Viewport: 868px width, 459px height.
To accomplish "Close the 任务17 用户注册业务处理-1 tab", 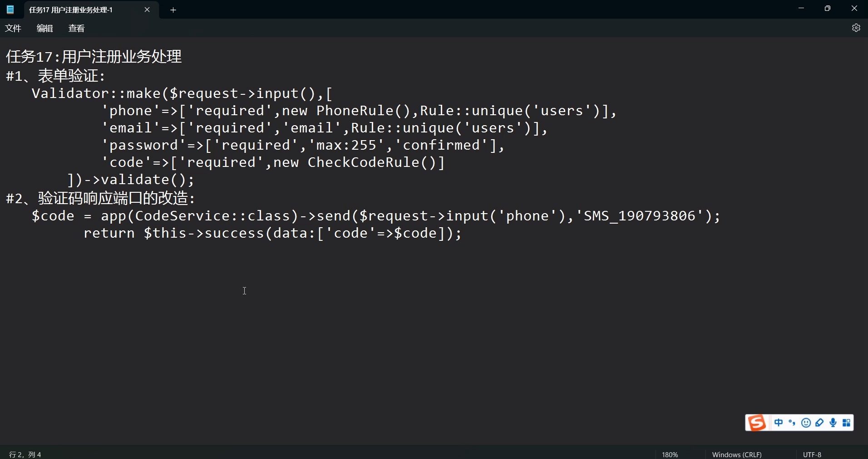I will [147, 10].
